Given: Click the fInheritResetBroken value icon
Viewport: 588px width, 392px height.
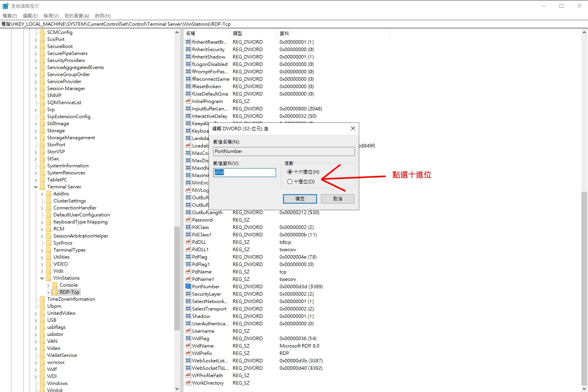Looking at the screenshot, I should (x=188, y=42).
